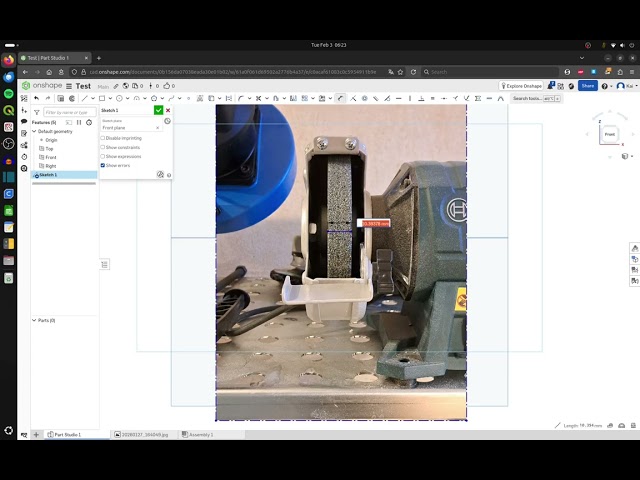The width and height of the screenshot is (640, 480).
Task: Click the Onshape logo
Action: 42,85
